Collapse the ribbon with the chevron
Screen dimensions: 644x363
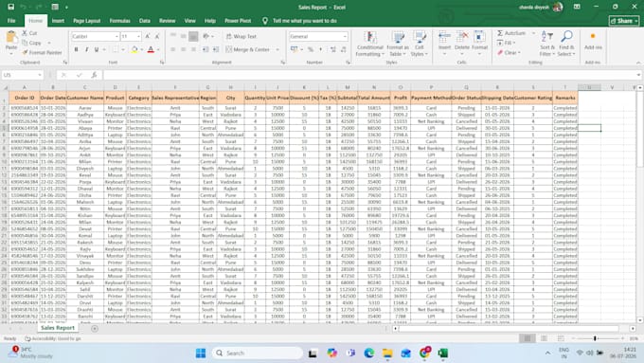pos(638,63)
